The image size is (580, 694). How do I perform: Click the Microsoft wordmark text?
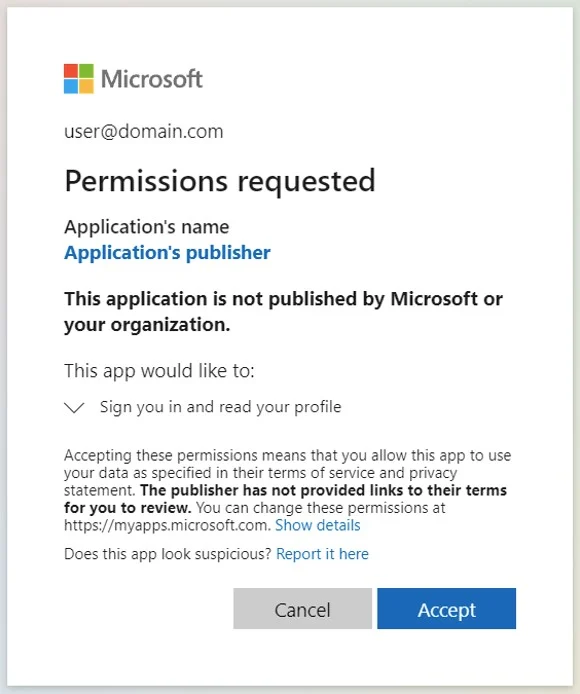coord(151,79)
